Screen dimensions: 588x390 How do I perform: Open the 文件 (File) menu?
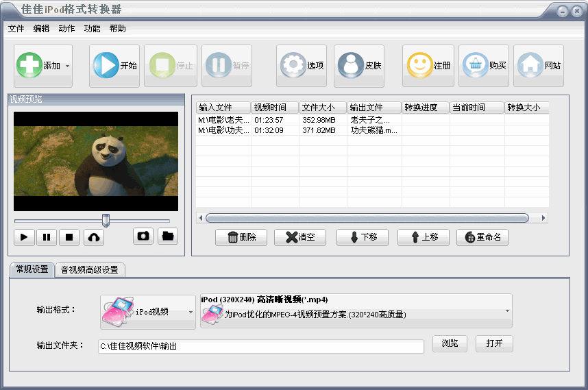(x=16, y=29)
